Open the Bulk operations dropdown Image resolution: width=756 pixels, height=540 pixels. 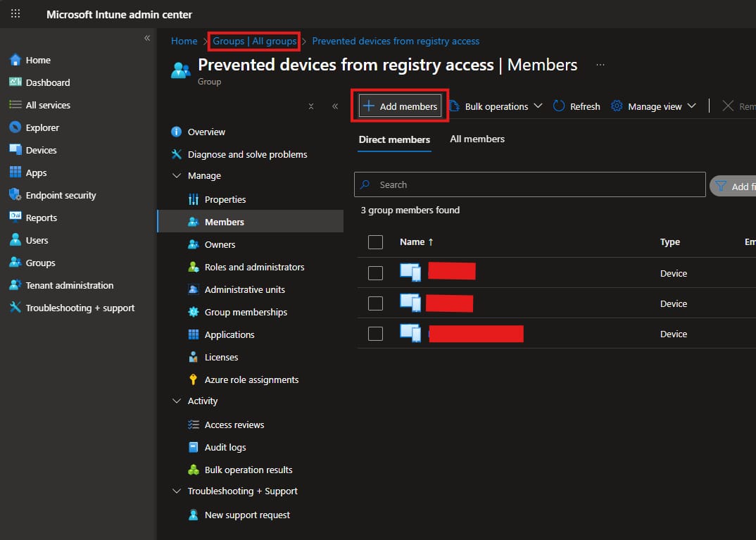tap(496, 106)
